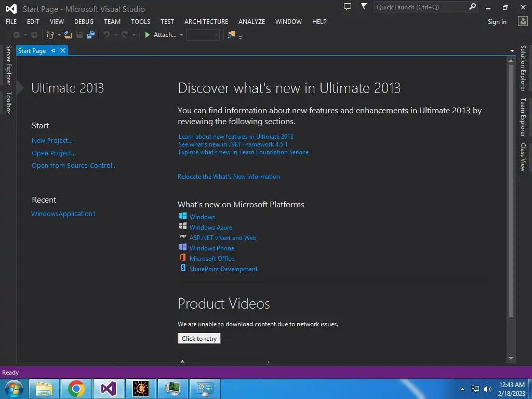Click the Windows logo beside Windows link
Screen dimensions: 532x399
pyautogui.click(x=183, y=216)
